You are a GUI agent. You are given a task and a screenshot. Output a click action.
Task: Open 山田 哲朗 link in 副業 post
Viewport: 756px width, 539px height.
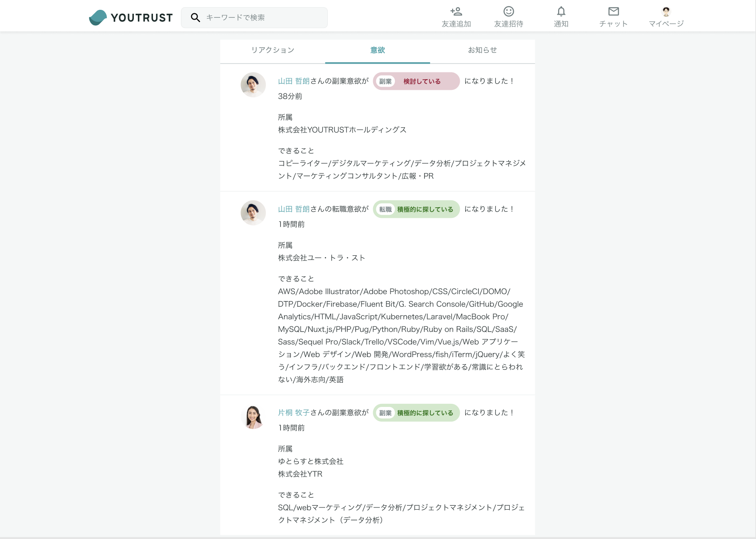point(294,81)
